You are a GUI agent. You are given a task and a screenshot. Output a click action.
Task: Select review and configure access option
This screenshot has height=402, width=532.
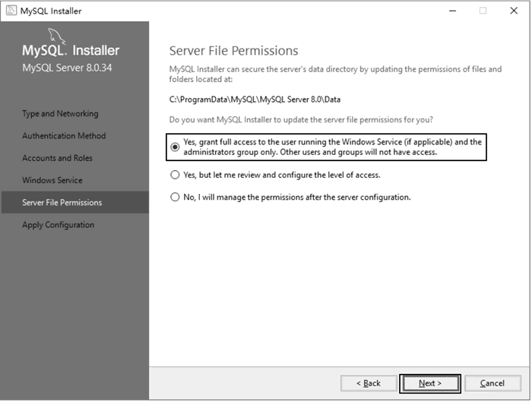[175, 175]
